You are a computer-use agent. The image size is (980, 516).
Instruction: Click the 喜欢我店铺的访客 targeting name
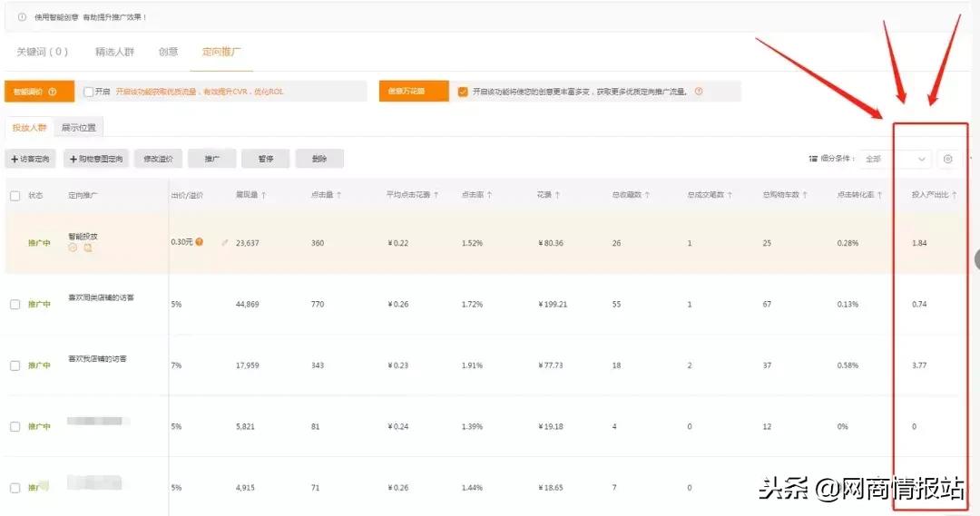[97, 358]
